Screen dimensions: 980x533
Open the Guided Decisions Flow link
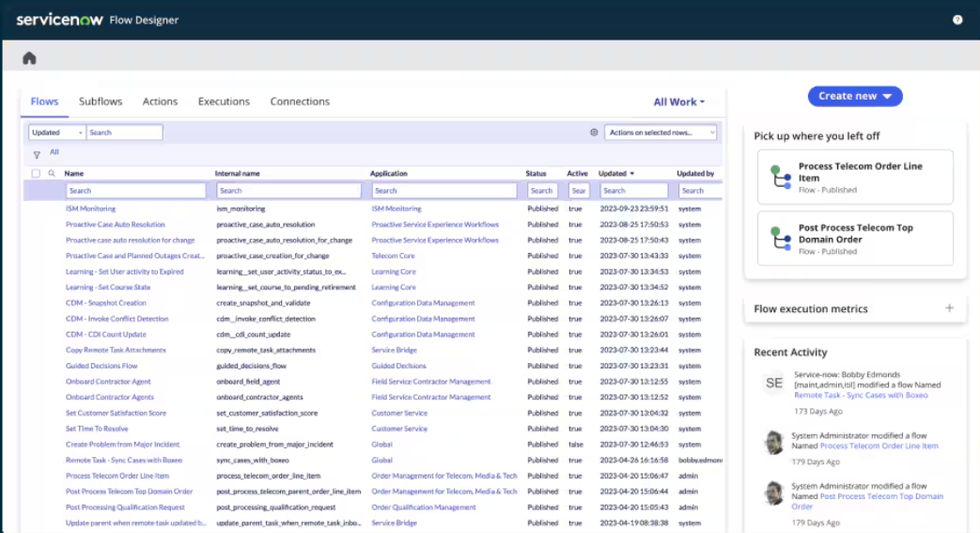coord(101,366)
